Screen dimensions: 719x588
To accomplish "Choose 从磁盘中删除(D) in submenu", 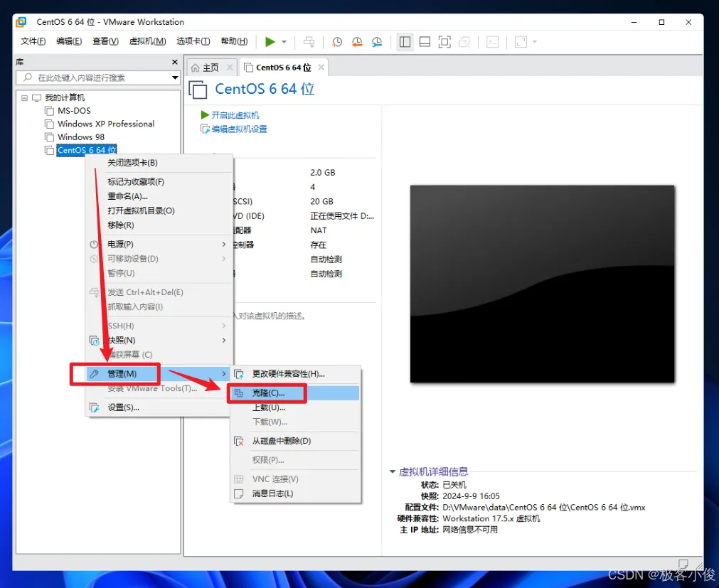I will pos(295,441).
